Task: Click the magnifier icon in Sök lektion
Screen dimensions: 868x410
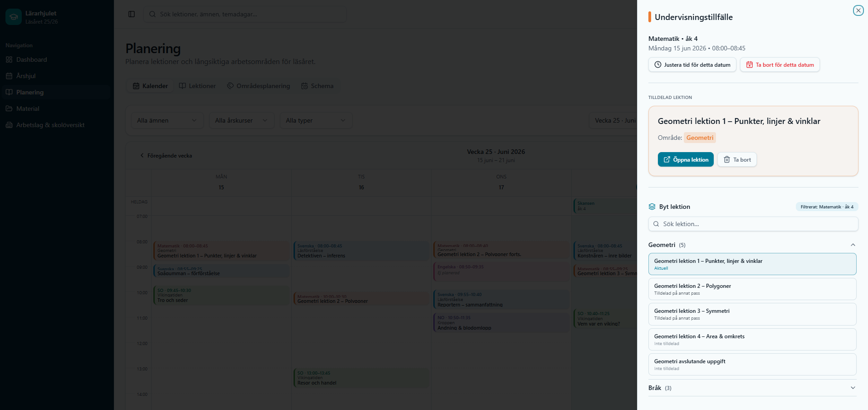Action: tap(656, 224)
